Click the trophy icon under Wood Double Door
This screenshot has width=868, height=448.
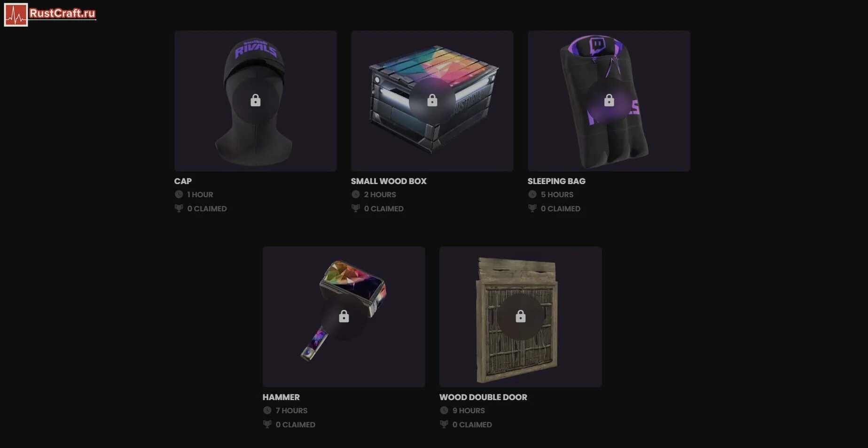tap(444, 424)
